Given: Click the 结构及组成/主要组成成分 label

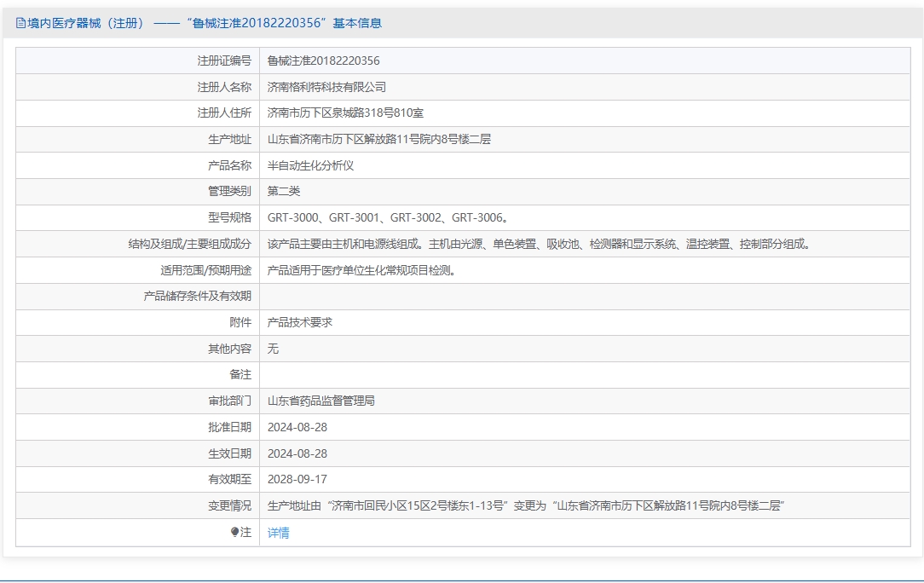Looking at the screenshot, I should 190,244.
